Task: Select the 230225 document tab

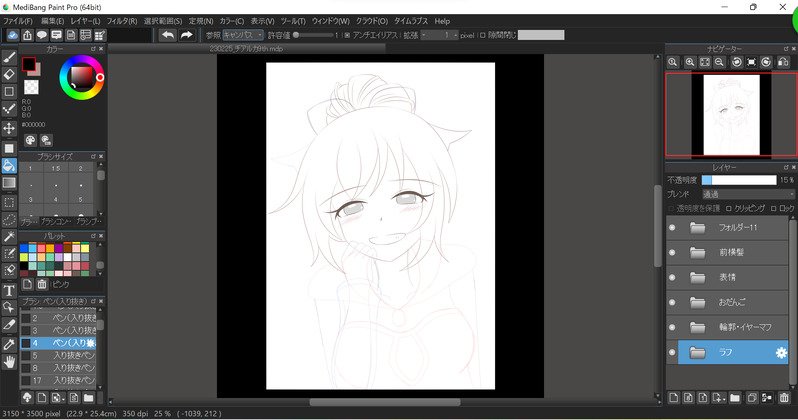Action: 246,49
